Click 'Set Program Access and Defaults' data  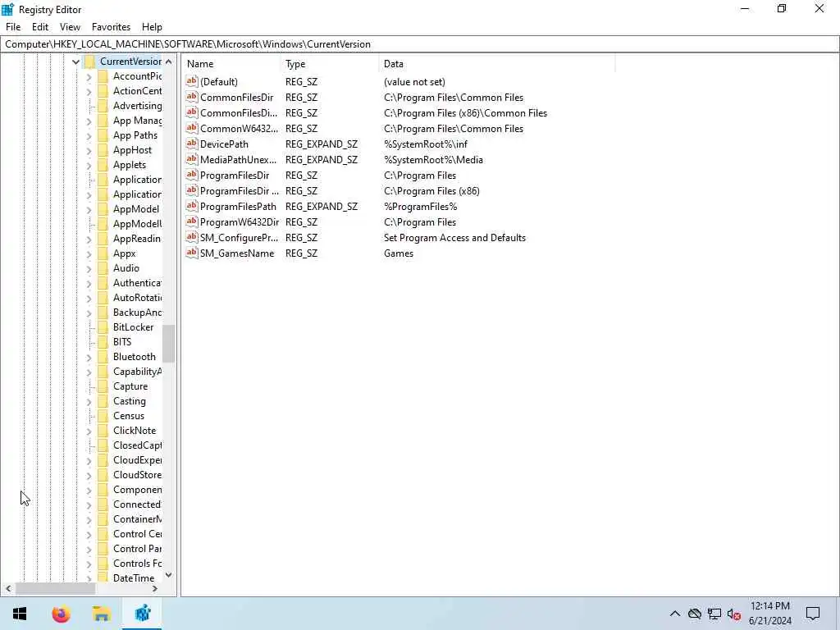coord(454,237)
